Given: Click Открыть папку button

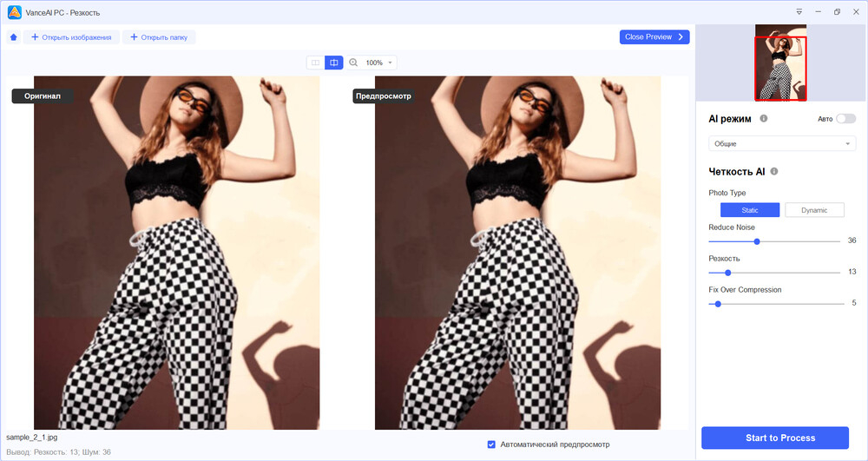Looking at the screenshot, I should click(159, 37).
